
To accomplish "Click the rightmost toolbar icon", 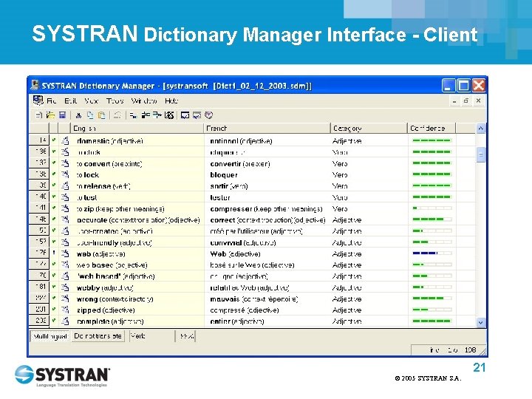I will pos(209,115).
